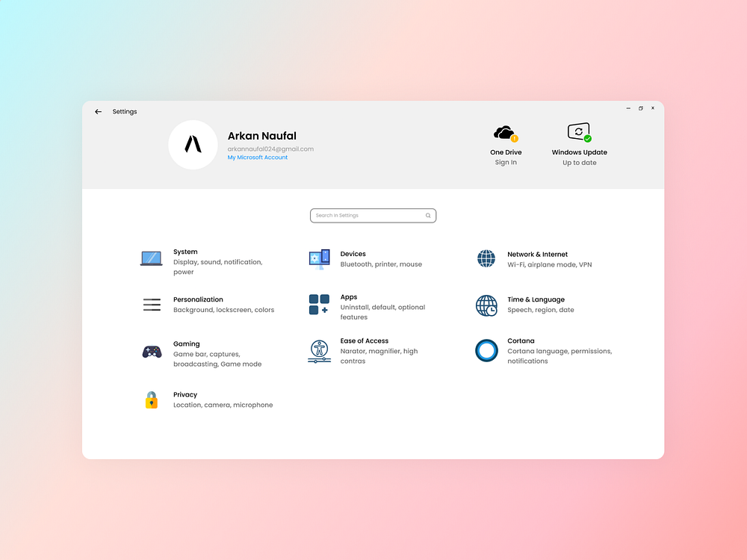Click the back arrow

pos(98,111)
